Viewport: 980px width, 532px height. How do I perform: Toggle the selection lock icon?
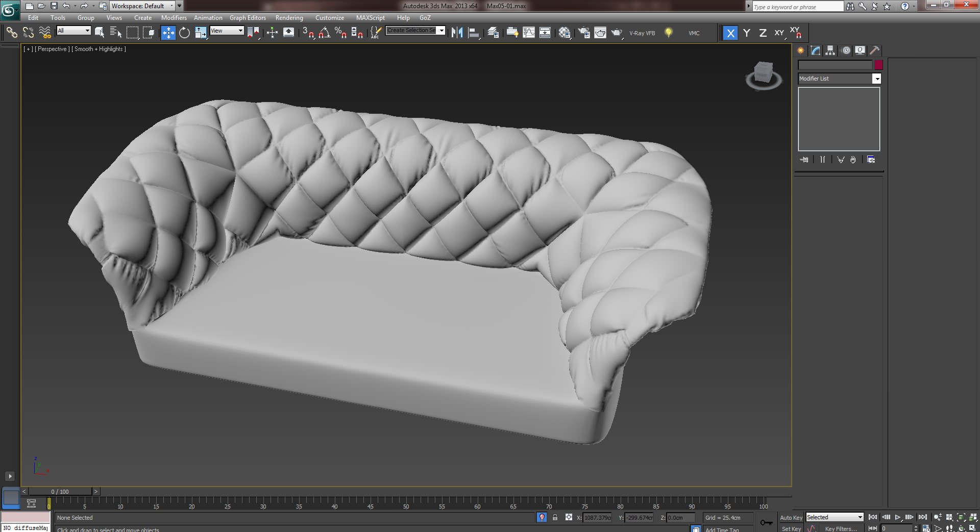tap(555, 517)
